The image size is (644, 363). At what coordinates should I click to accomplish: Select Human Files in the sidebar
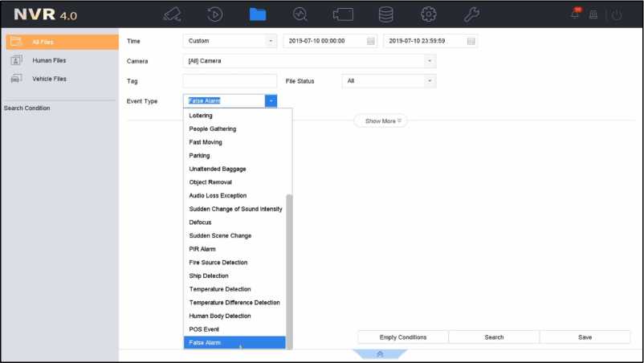pos(48,60)
